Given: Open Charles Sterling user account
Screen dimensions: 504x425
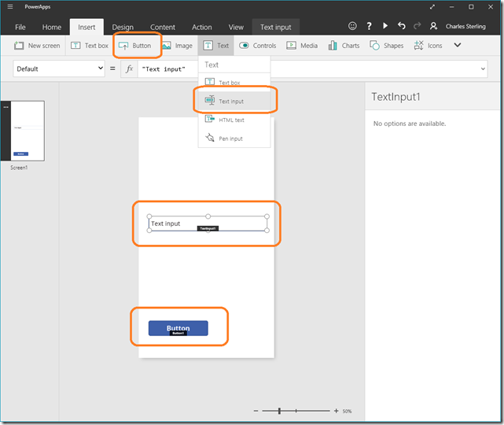Looking at the screenshot, I should pos(459,27).
